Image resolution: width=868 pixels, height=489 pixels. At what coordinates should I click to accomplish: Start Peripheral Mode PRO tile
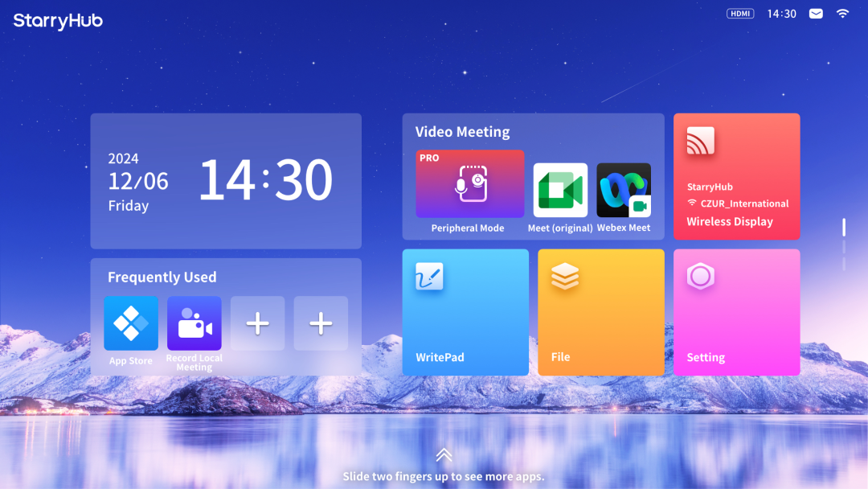[x=470, y=183]
